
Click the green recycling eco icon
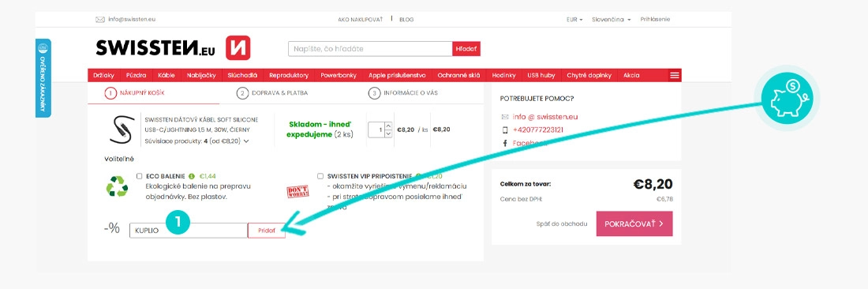pos(117,186)
